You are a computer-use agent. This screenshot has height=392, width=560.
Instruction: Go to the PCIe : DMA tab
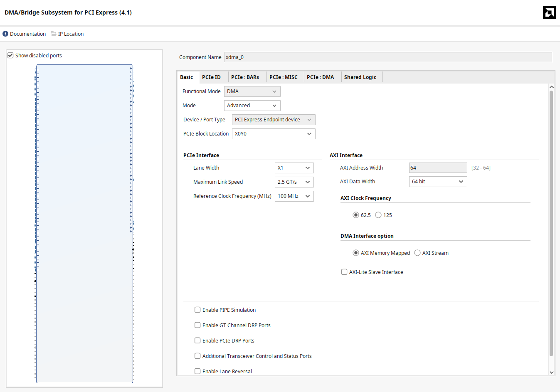pos(321,77)
